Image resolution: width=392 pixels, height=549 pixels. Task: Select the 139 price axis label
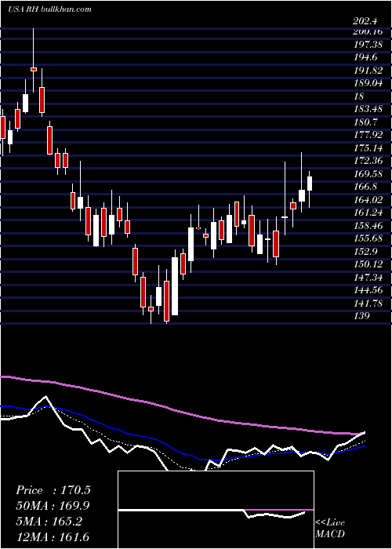click(361, 316)
